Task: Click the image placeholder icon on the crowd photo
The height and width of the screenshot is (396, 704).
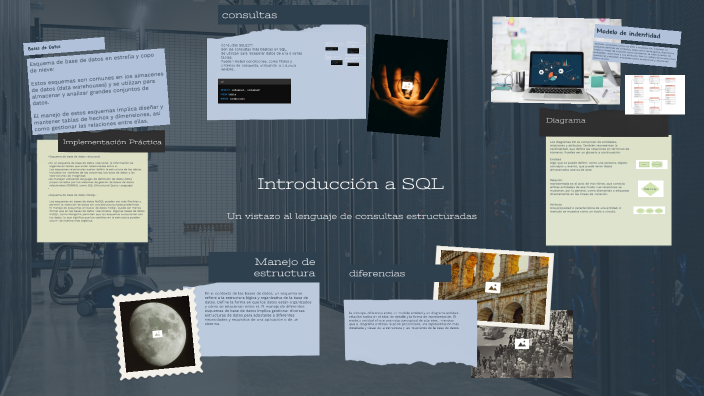Action: 521,344
